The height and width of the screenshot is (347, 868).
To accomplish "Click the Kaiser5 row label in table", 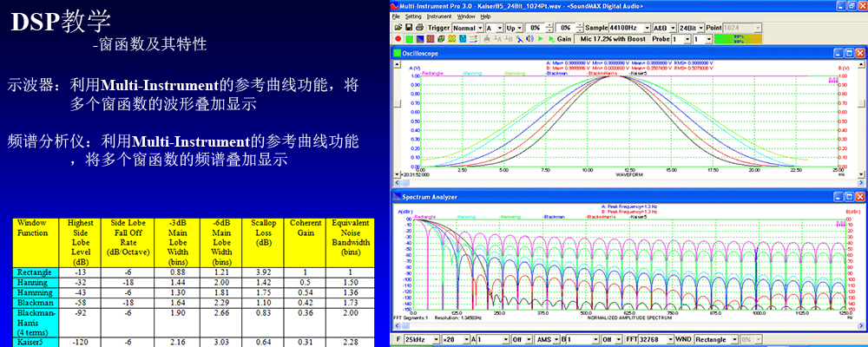I will [35, 343].
